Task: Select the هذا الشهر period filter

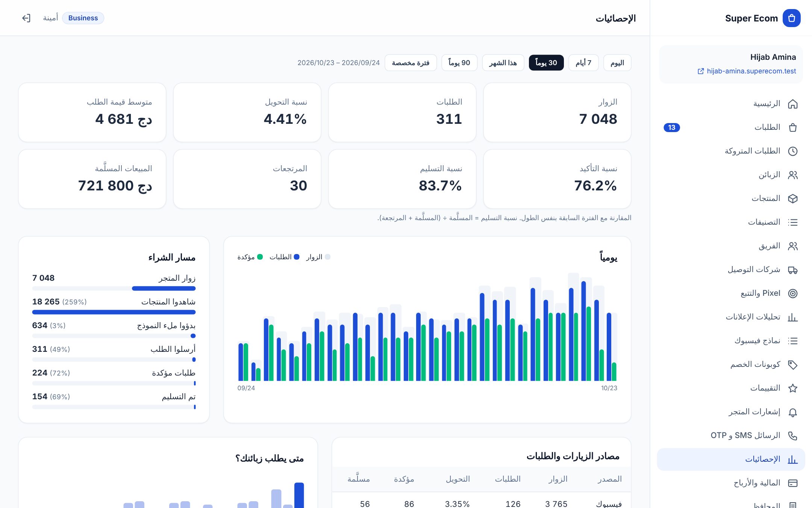Action: click(503, 63)
